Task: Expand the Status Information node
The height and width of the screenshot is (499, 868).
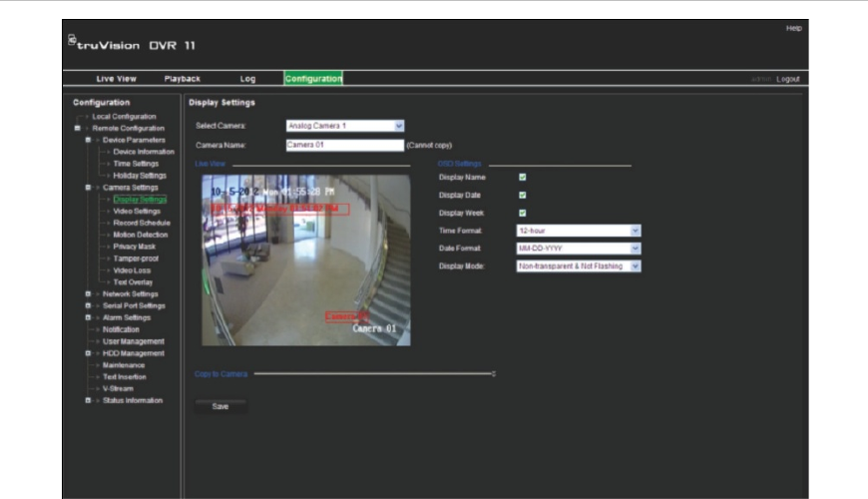Action: [88, 400]
